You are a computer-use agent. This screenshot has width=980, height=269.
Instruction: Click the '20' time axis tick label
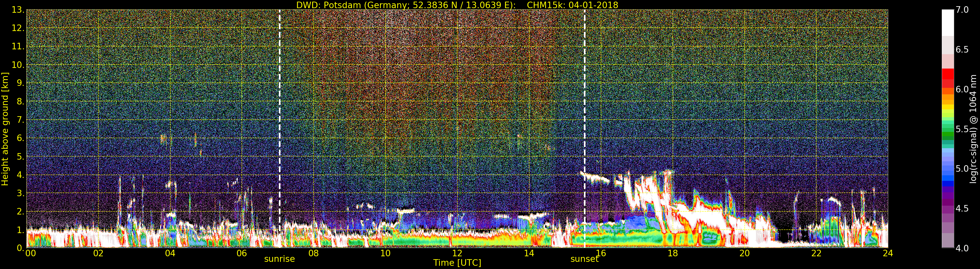[x=744, y=253]
